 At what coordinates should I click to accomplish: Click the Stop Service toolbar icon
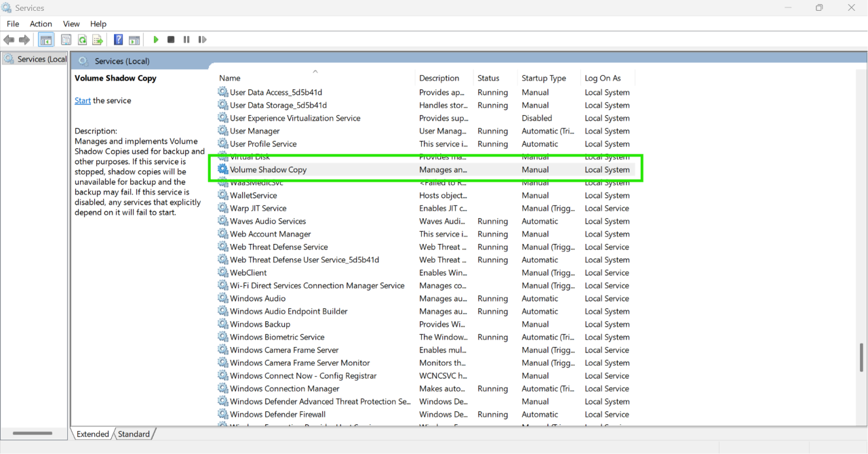coord(171,40)
